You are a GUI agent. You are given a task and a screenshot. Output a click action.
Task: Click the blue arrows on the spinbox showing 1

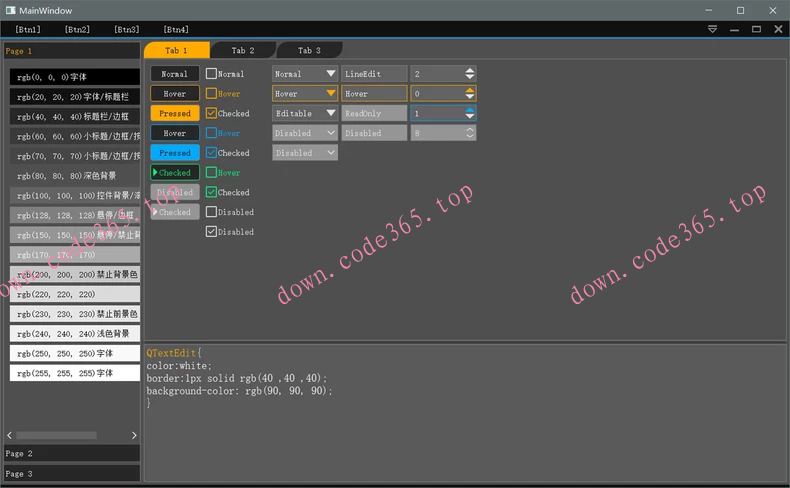click(469, 114)
